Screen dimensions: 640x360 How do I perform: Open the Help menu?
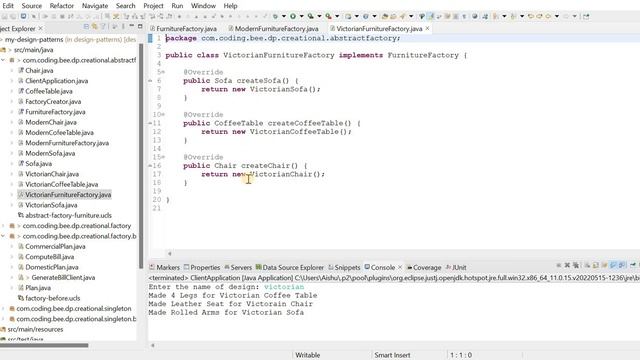click(x=230, y=6)
